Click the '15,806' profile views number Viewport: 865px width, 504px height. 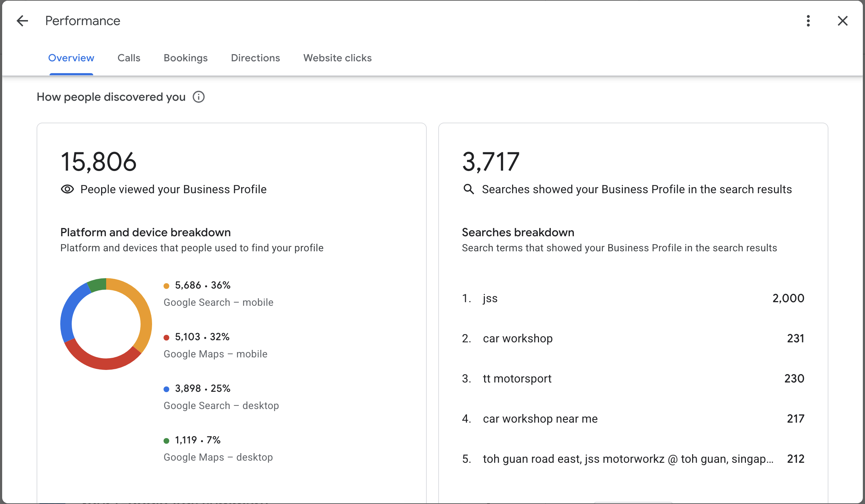point(99,162)
